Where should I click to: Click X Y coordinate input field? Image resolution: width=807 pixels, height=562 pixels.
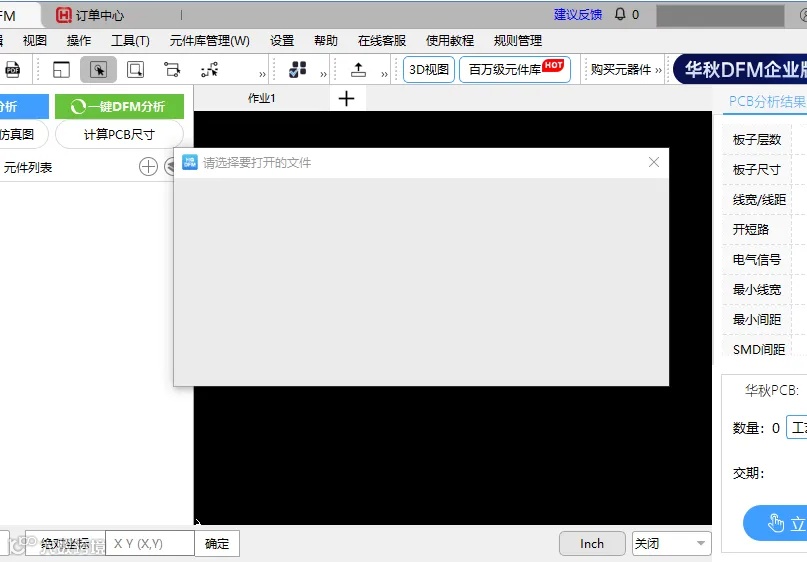pyautogui.click(x=150, y=543)
